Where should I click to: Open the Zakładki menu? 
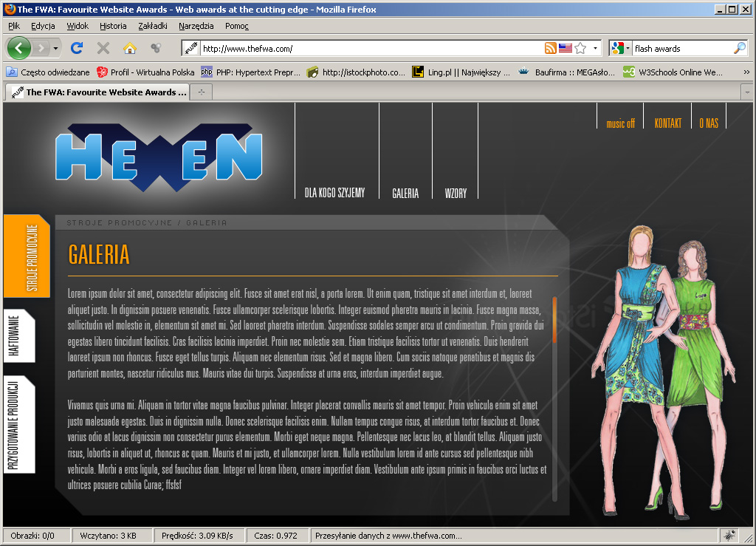(x=152, y=25)
